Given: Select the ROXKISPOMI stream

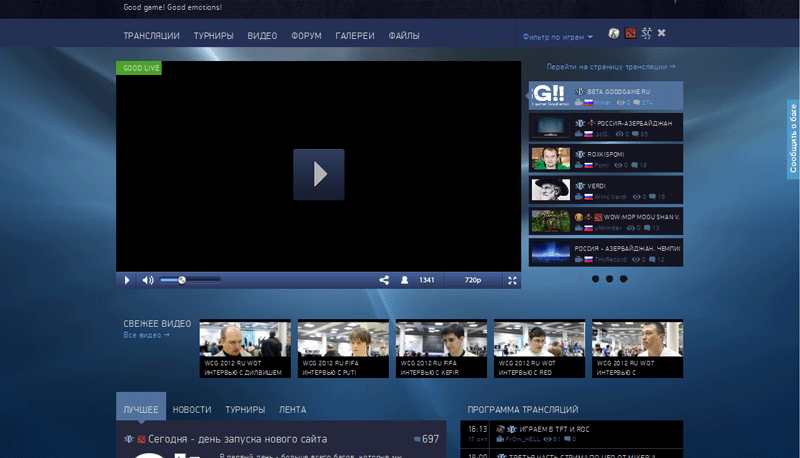Looking at the screenshot, I should pyautogui.click(x=606, y=158).
